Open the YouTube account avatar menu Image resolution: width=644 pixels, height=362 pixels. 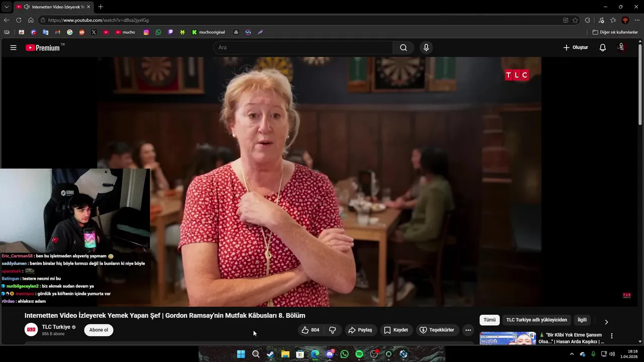(x=621, y=47)
